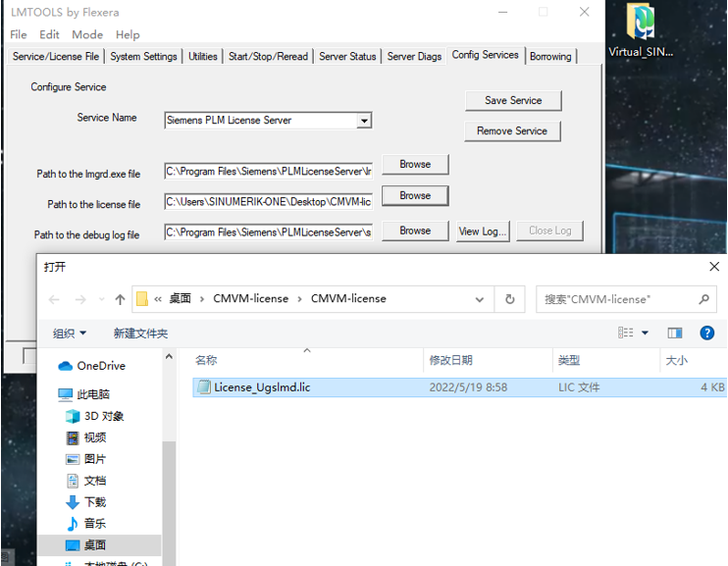Click the View Log button
Viewport: 728px width, 566px height.
click(x=483, y=232)
